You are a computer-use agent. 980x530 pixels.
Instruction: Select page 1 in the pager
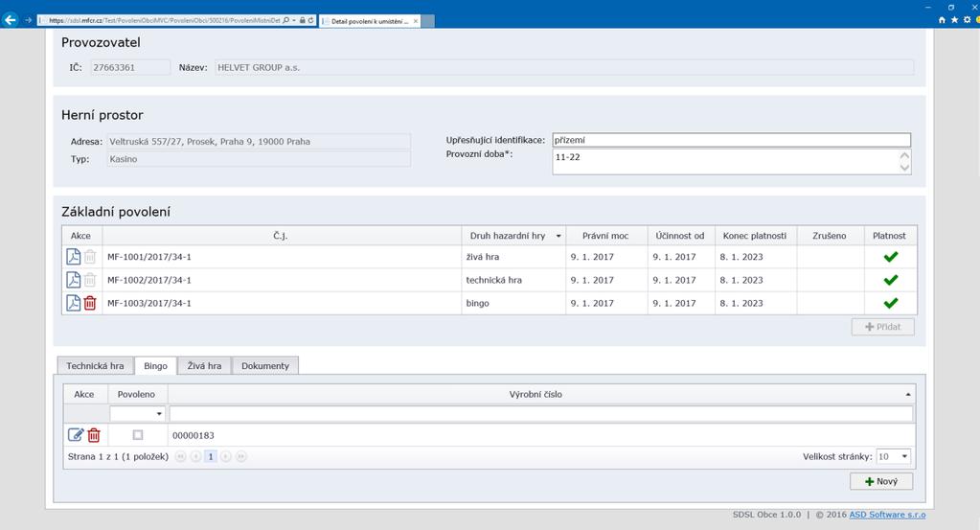click(211, 457)
